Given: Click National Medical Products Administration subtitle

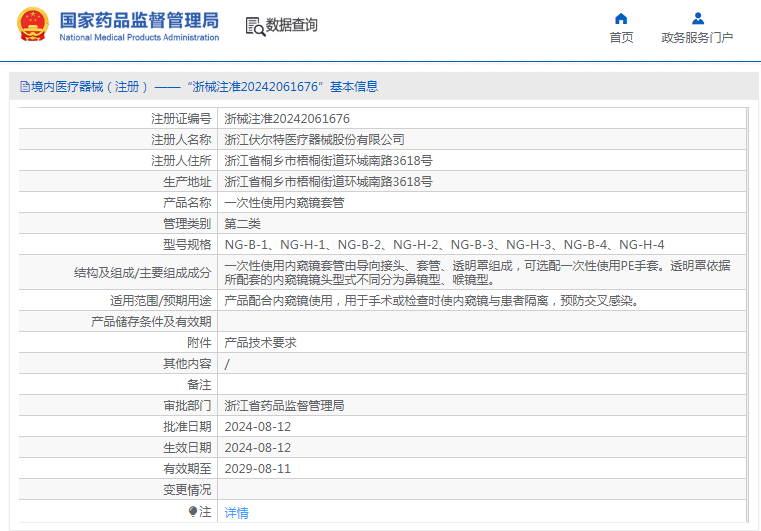Looking at the screenshot, I should tap(139, 37).
